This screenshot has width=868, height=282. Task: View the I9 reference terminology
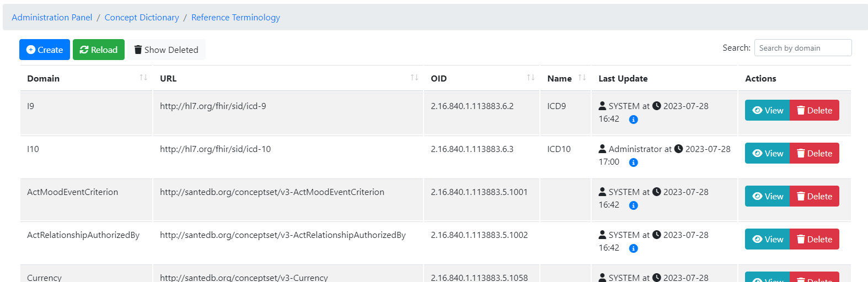(767, 110)
